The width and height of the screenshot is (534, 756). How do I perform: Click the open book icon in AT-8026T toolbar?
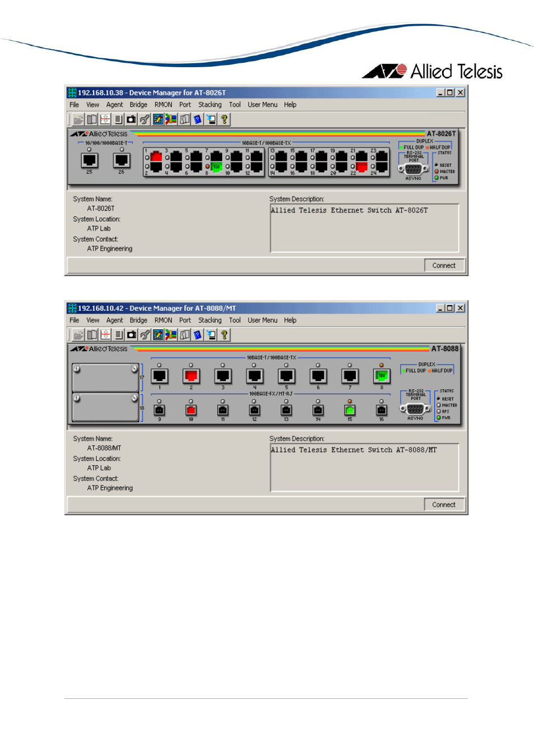pyautogui.click(x=92, y=119)
